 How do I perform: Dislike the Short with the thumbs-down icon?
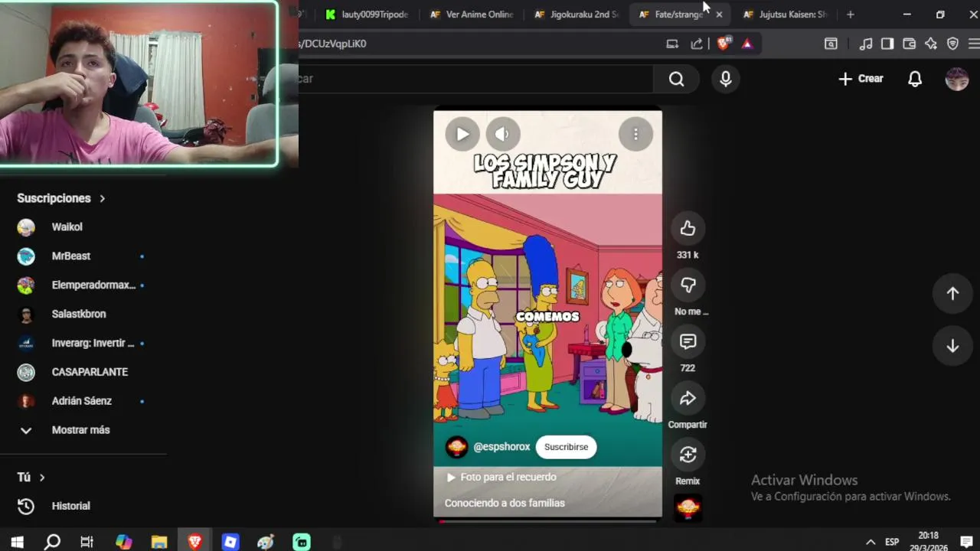pyautogui.click(x=688, y=285)
